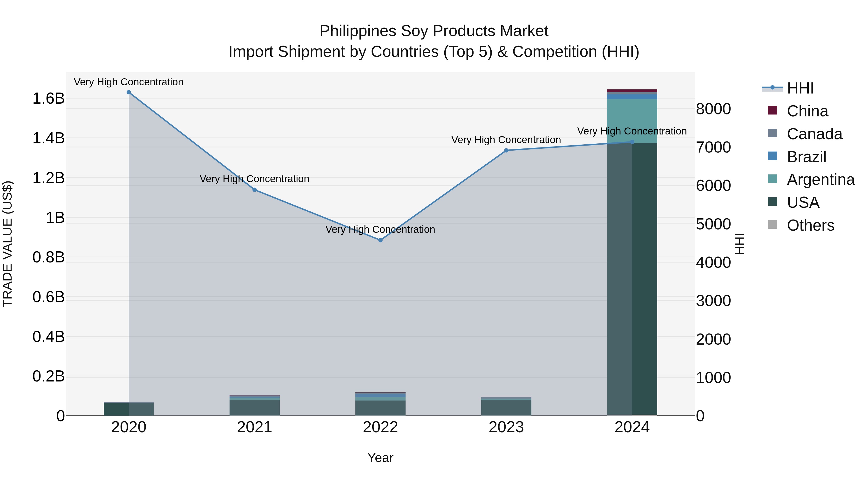The image size is (868, 488).
Task: Click the 1.2B left axis tick
Action: pos(48,178)
